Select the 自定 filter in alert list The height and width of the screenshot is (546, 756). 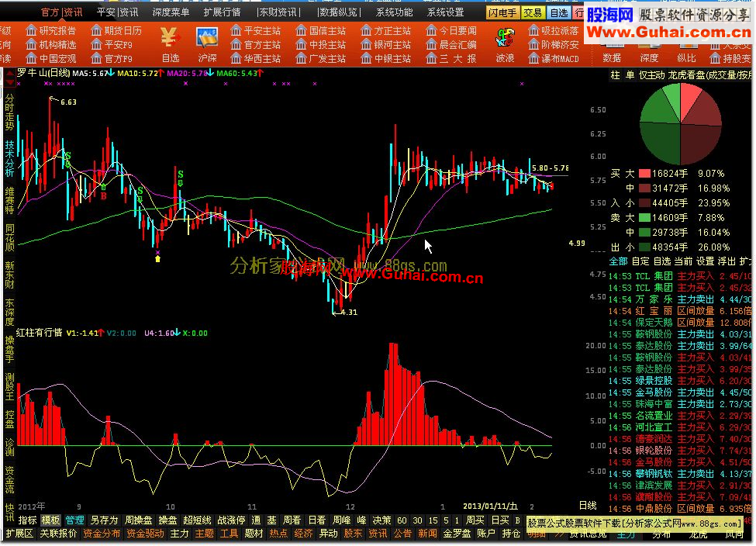click(x=640, y=261)
